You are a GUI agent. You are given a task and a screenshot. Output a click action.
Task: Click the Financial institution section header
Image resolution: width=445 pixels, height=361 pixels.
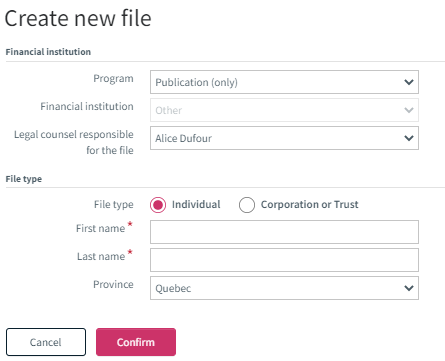tap(48, 52)
